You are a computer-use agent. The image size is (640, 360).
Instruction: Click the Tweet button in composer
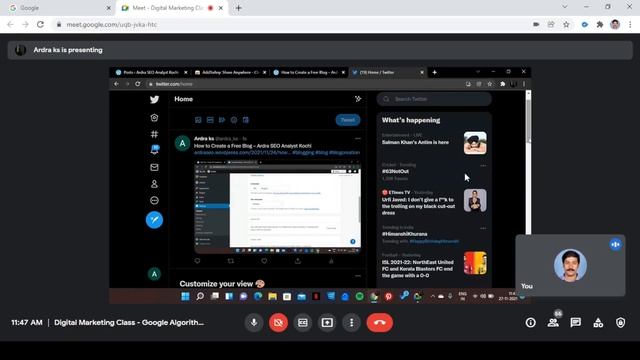click(x=348, y=120)
